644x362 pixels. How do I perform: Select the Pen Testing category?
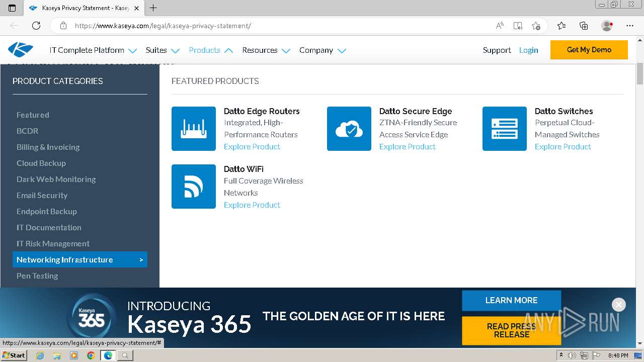point(37,276)
